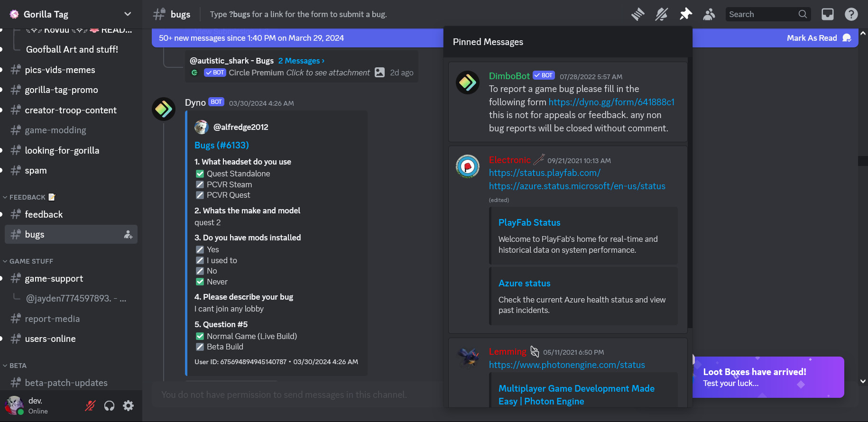Viewport: 868px width, 422px height.
Task: Click the notification settings bell icon
Action: point(661,14)
